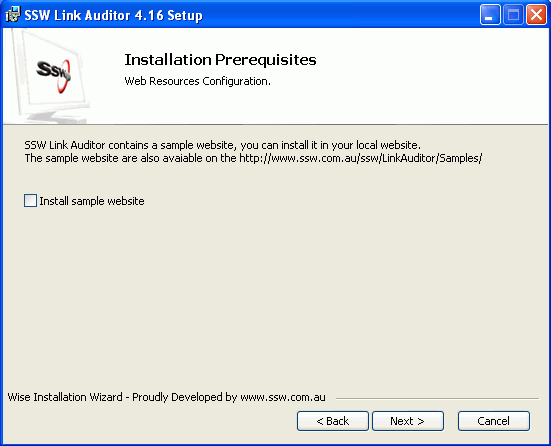Click the SSW Link Auditor 4.16 Setup title text
551x446 pixels.
pos(113,15)
